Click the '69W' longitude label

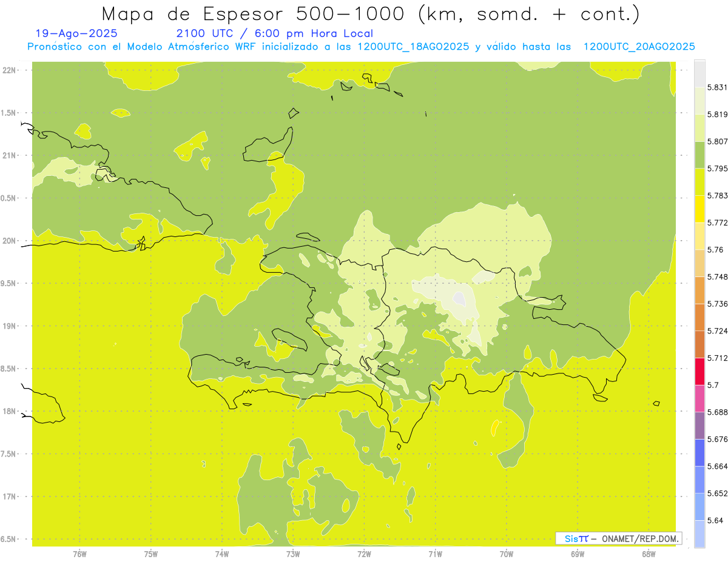pos(578,554)
